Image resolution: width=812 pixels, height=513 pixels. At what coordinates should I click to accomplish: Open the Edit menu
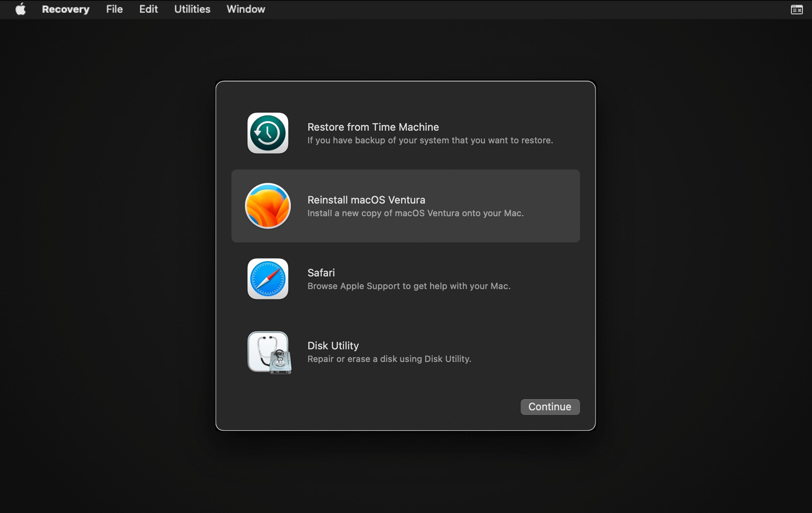pyautogui.click(x=148, y=9)
